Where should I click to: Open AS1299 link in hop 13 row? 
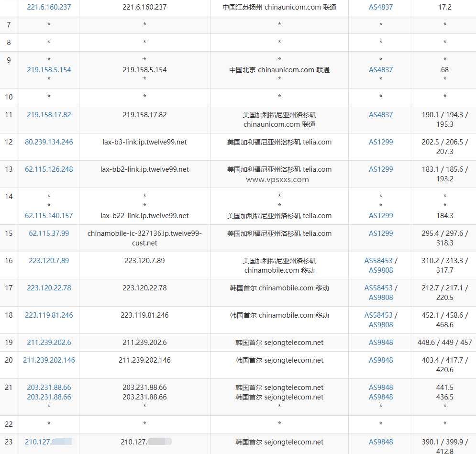381,169
